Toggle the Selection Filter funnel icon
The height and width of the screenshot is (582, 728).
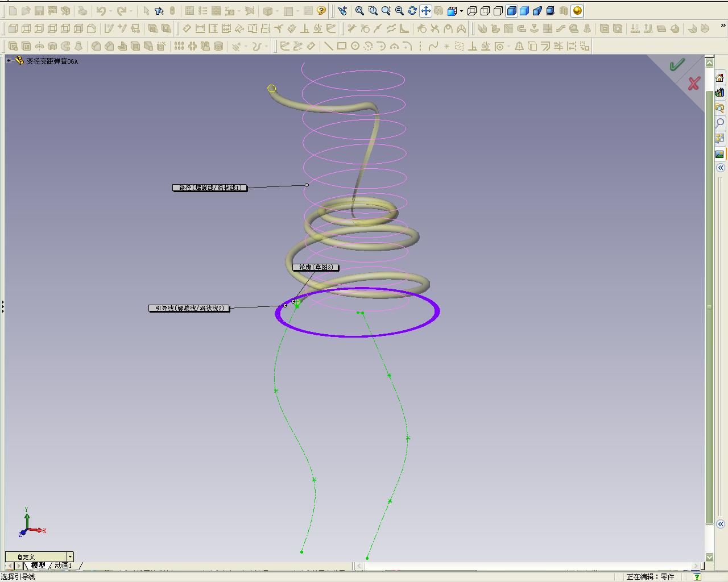point(159,11)
